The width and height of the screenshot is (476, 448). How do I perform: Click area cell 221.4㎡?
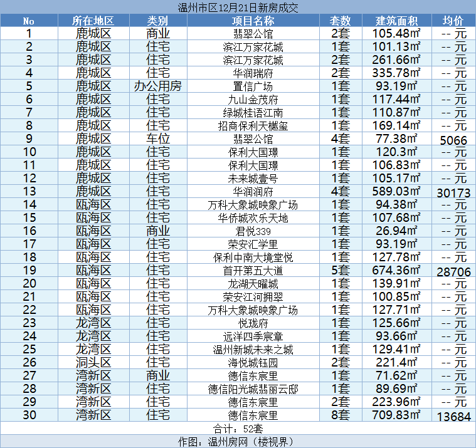(396, 362)
